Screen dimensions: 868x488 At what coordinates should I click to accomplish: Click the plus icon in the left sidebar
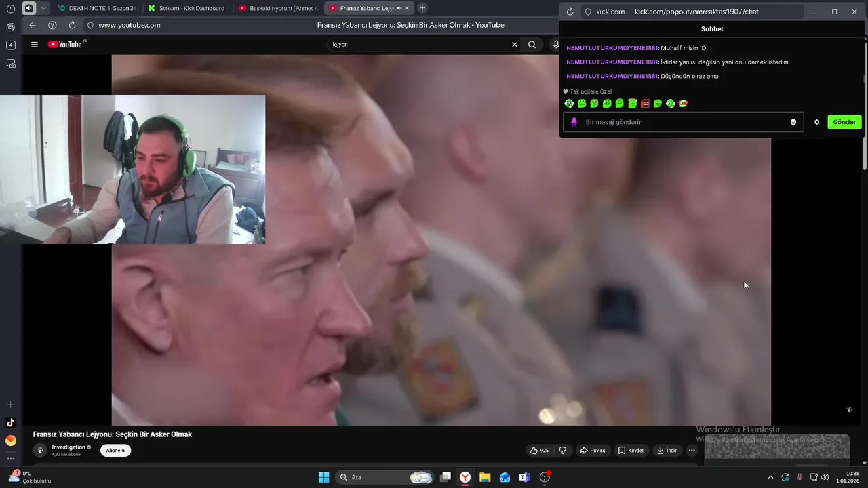click(10, 405)
